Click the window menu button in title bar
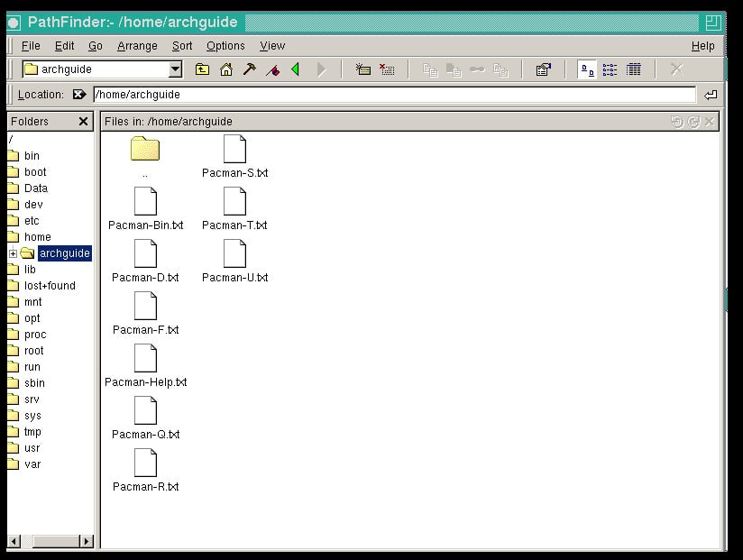Viewport: 743px width, 560px height. pyautogui.click(x=14, y=23)
